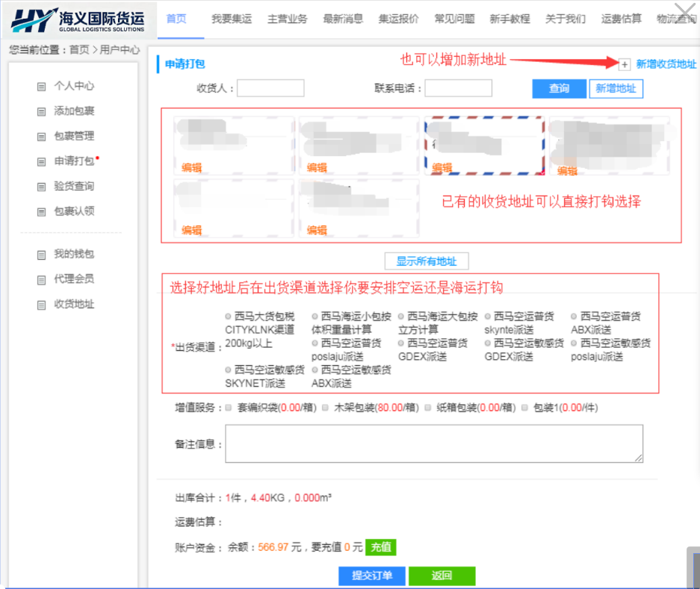Choose 西马海运大包按立方计算 channel
700x589 pixels.
pos(401,317)
